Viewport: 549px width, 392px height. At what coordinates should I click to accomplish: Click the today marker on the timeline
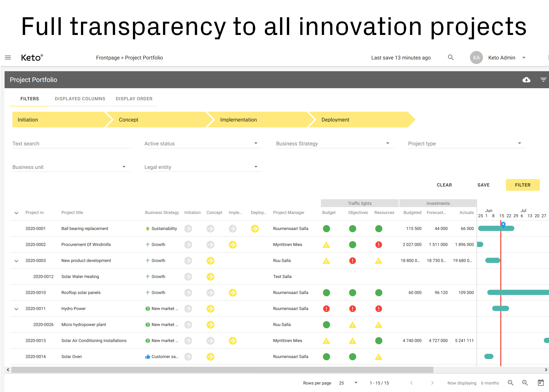coord(503,224)
